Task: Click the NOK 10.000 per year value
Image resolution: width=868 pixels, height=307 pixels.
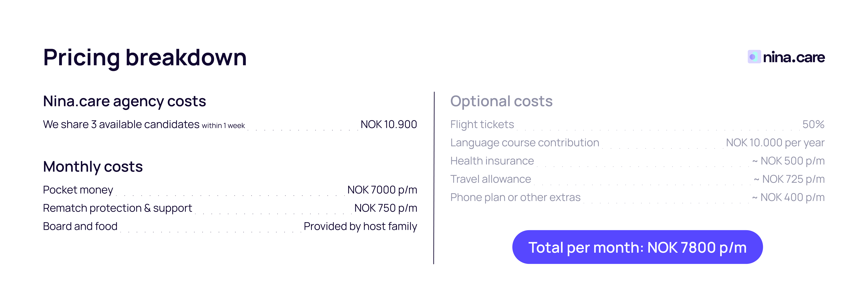Action: point(775,143)
